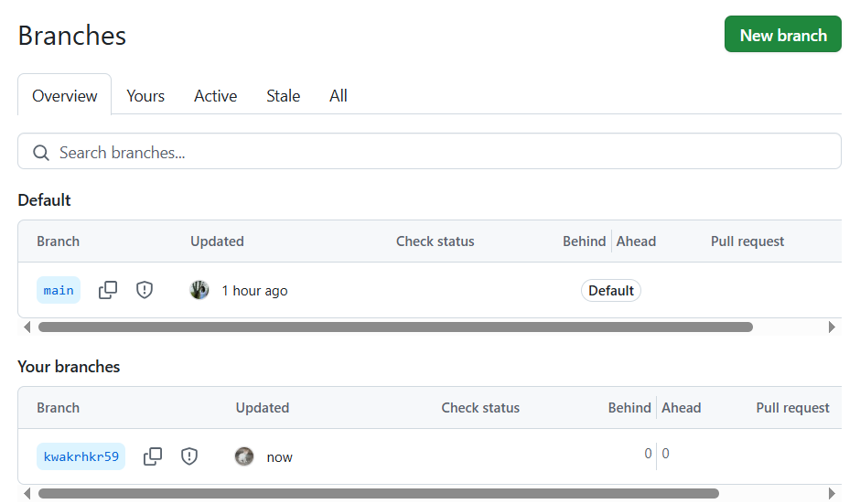Click the Ahead count 0 for kwakrhkr59
The height and width of the screenshot is (504, 860).
(x=665, y=454)
